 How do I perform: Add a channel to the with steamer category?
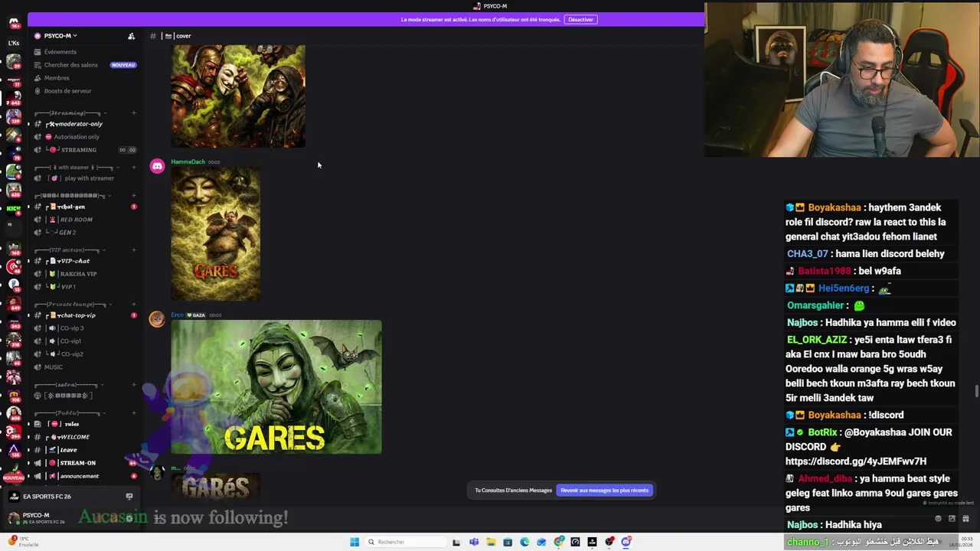pyautogui.click(x=133, y=168)
